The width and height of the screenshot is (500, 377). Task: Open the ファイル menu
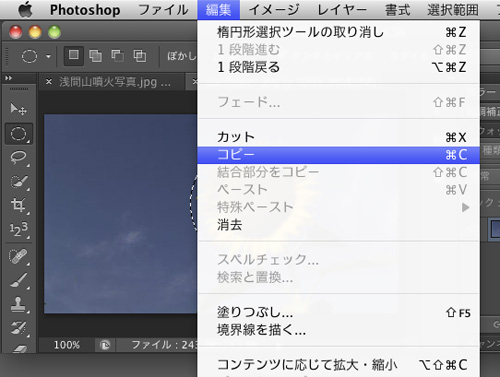[163, 10]
